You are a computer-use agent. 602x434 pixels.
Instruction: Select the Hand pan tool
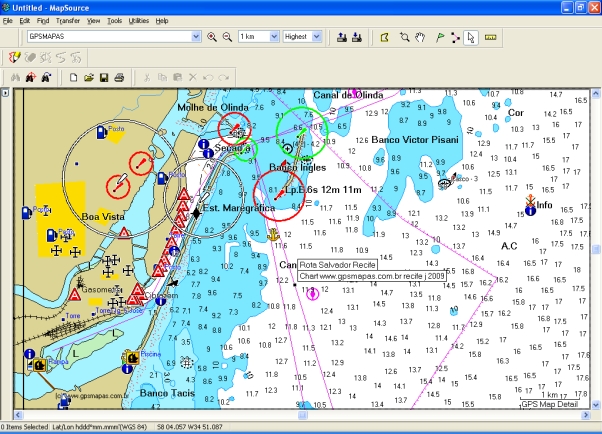click(422, 37)
